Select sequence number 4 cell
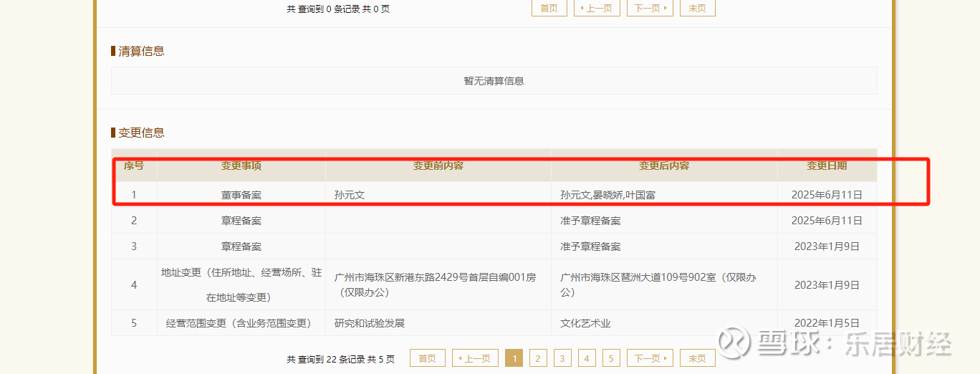The height and width of the screenshot is (374, 980). click(134, 284)
